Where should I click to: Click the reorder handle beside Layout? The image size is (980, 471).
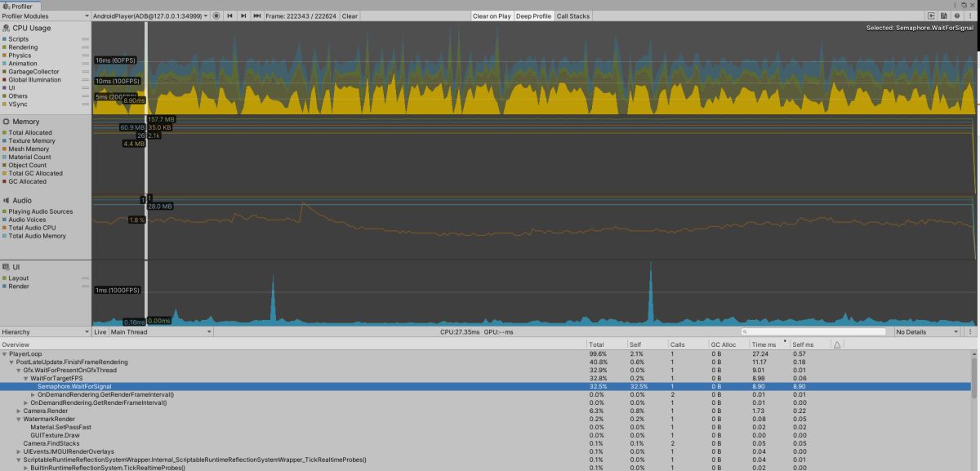(85, 278)
